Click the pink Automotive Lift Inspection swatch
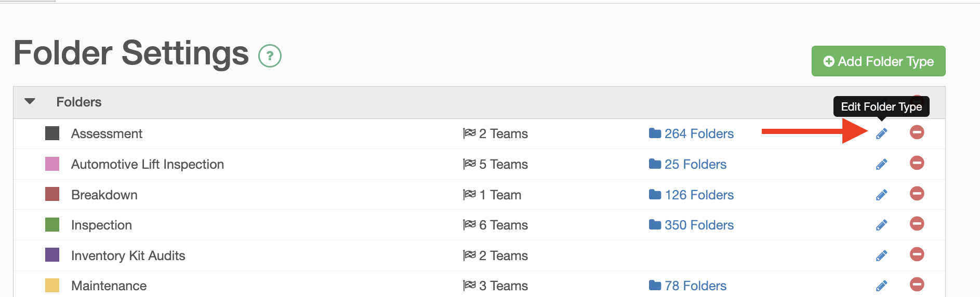The image size is (980, 297). pyautogui.click(x=52, y=164)
